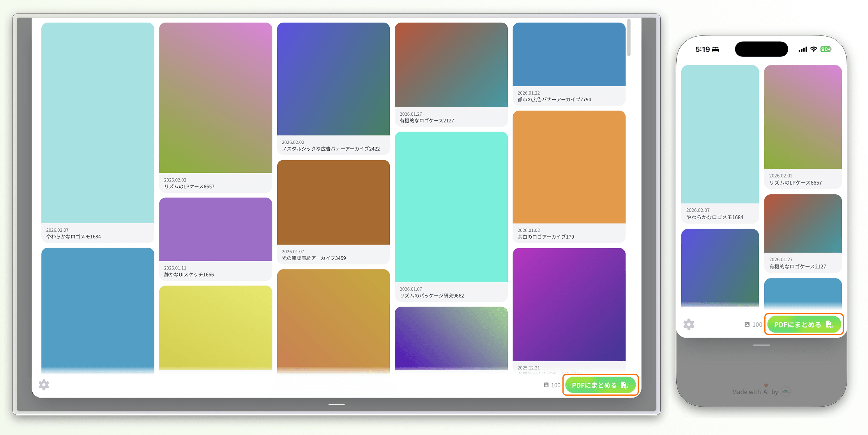The width and height of the screenshot is (868, 435).
Task: Click drag handle below the phone panel
Action: click(761, 345)
